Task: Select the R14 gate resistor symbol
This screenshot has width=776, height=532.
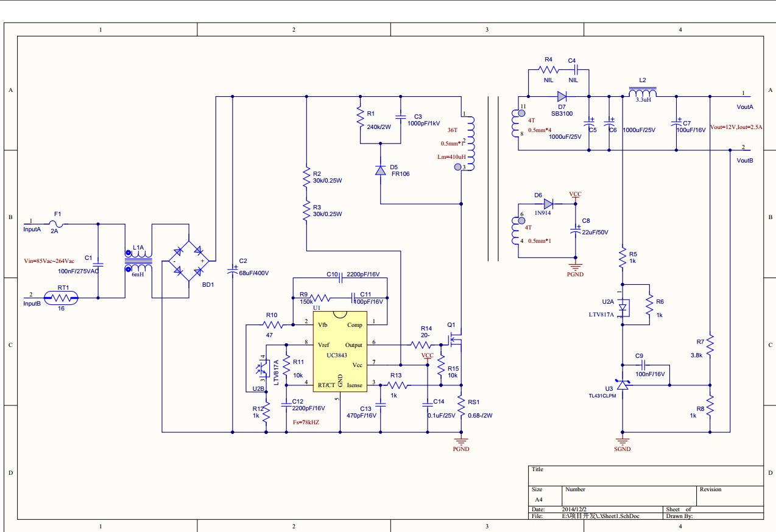Action: point(422,345)
